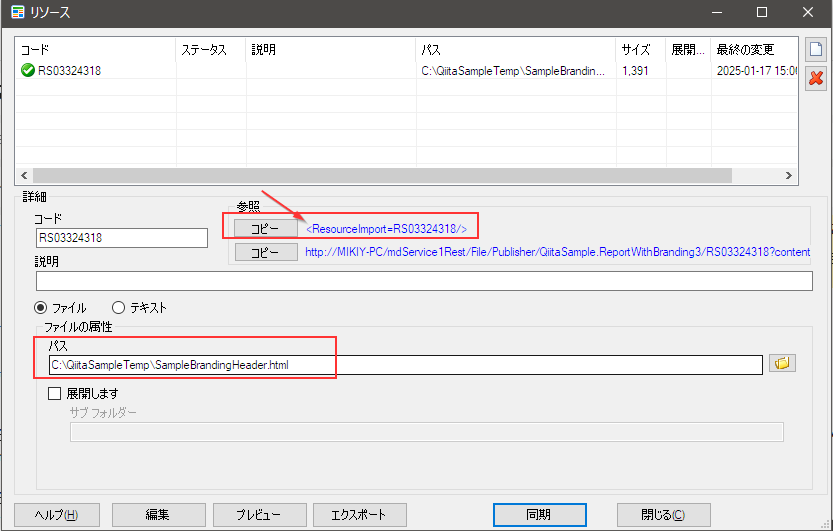Image resolution: width=833 pixels, height=531 pixels.
Task: Click the 編集 button
Action: coord(158,515)
